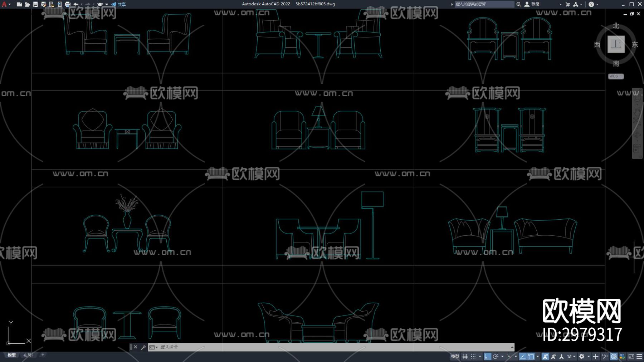Open the Quick Access Toolbar customize dropdown

[107, 4]
